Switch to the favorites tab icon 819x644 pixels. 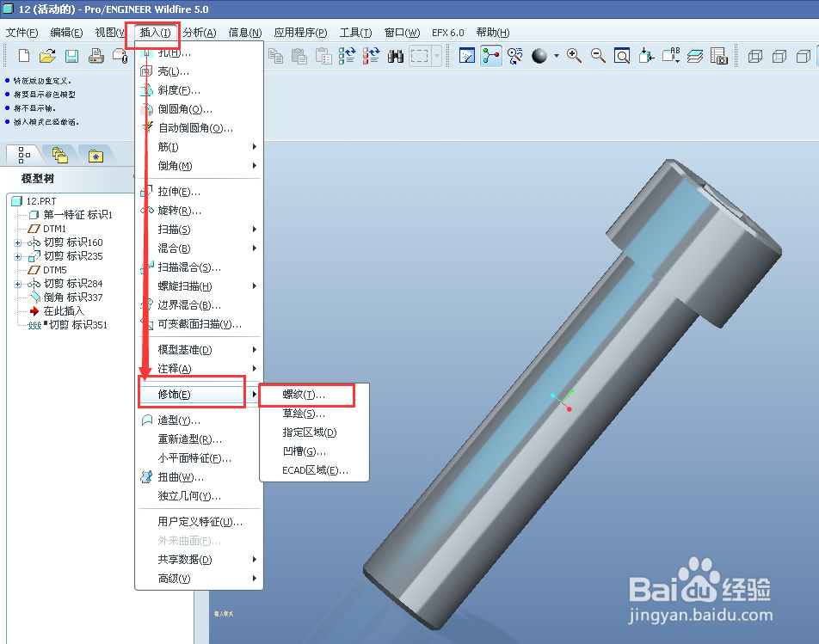(x=96, y=156)
